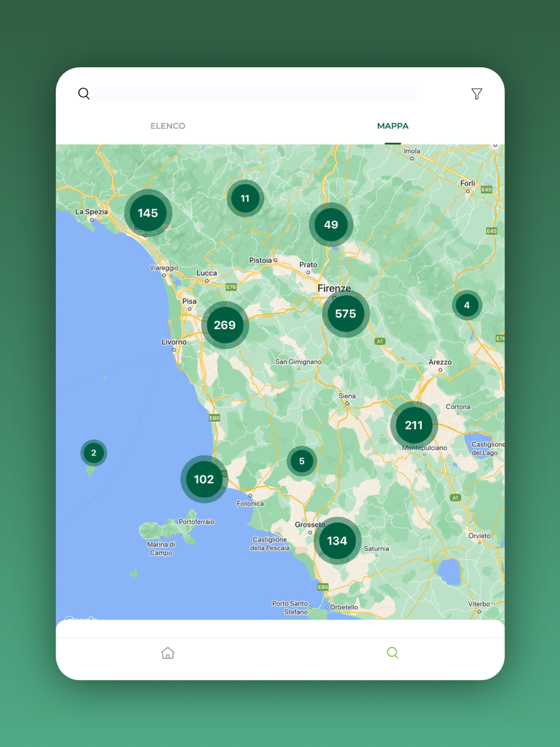
Task: Open the 102 cluster near Follonica
Action: pyautogui.click(x=204, y=479)
